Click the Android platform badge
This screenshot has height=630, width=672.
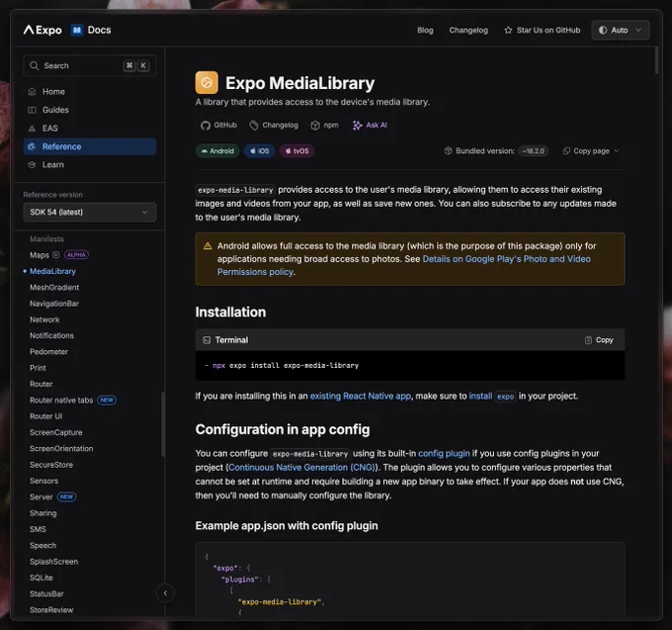[217, 151]
